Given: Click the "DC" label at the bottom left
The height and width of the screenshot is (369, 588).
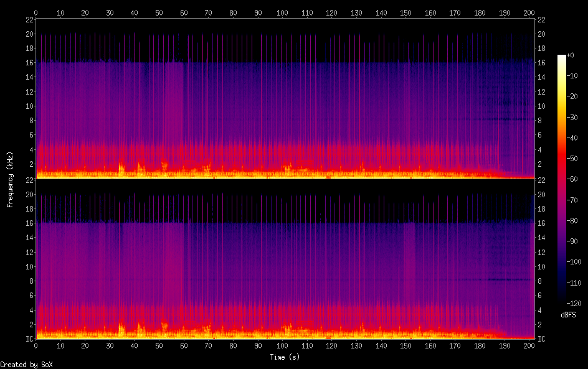Looking at the screenshot, I should (27, 339).
